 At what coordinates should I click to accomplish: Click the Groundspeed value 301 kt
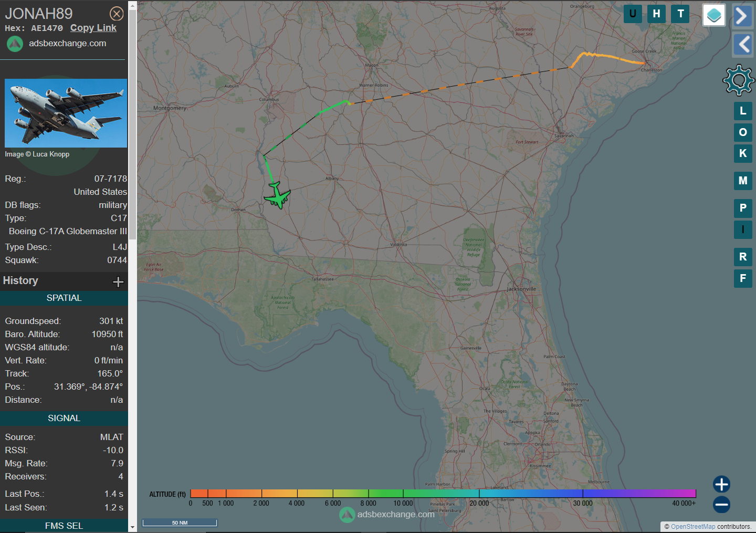coord(111,321)
